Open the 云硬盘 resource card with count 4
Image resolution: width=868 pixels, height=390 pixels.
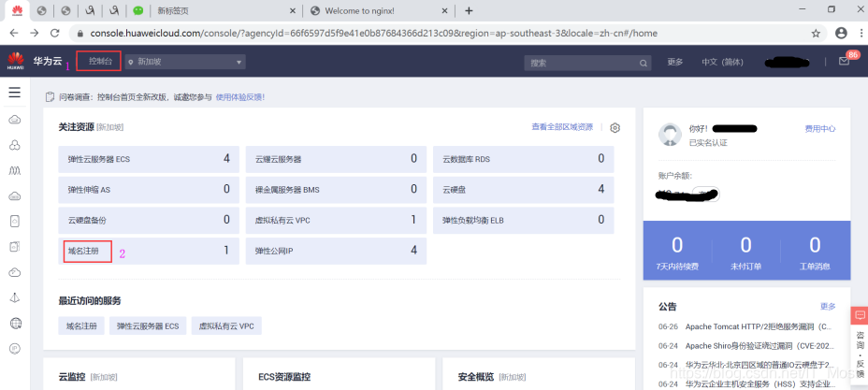524,189
